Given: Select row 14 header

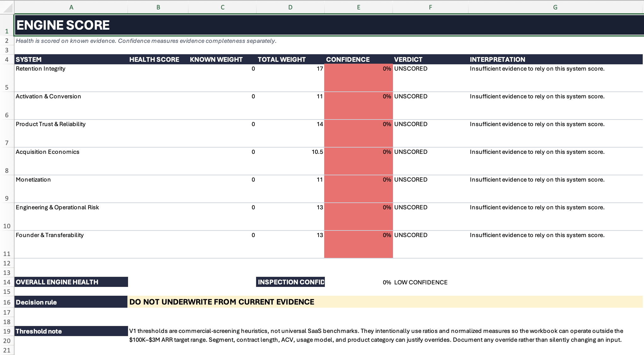Looking at the screenshot, I should [7, 282].
